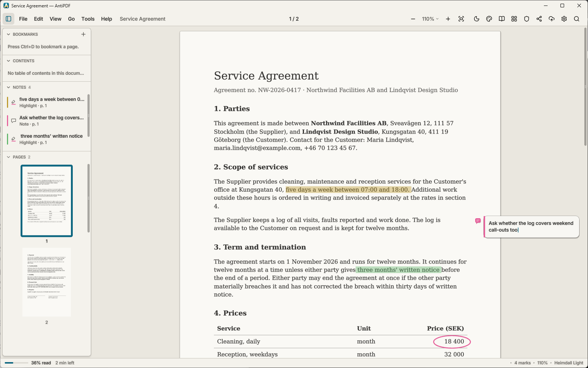
Task: Open the Tools menu
Action: point(88,19)
